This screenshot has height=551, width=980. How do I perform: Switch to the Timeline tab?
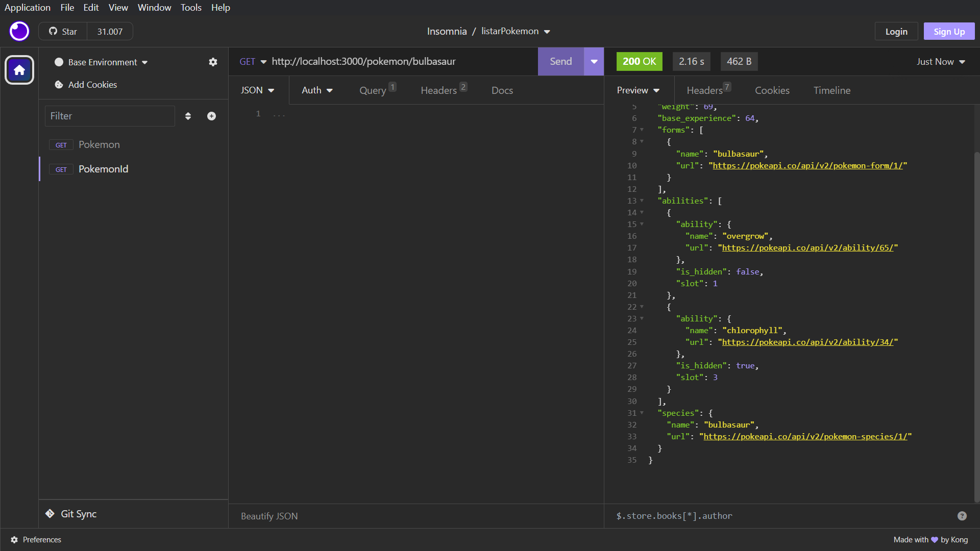831,90
